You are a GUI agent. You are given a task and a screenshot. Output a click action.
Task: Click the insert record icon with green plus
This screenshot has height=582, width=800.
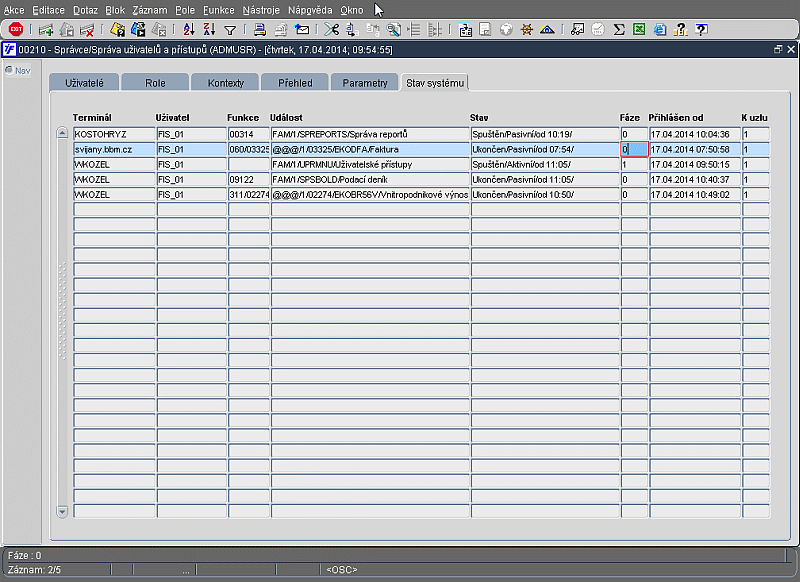pyautogui.click(x=46, y=30)
